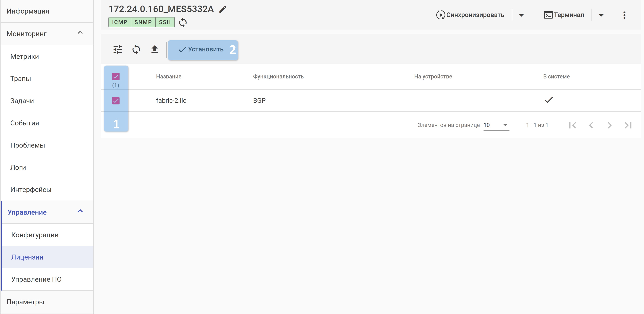The height and width of the screenshot is (314, 644).
Task: Go to the last page of the table
Action: [x=628, y=125]
